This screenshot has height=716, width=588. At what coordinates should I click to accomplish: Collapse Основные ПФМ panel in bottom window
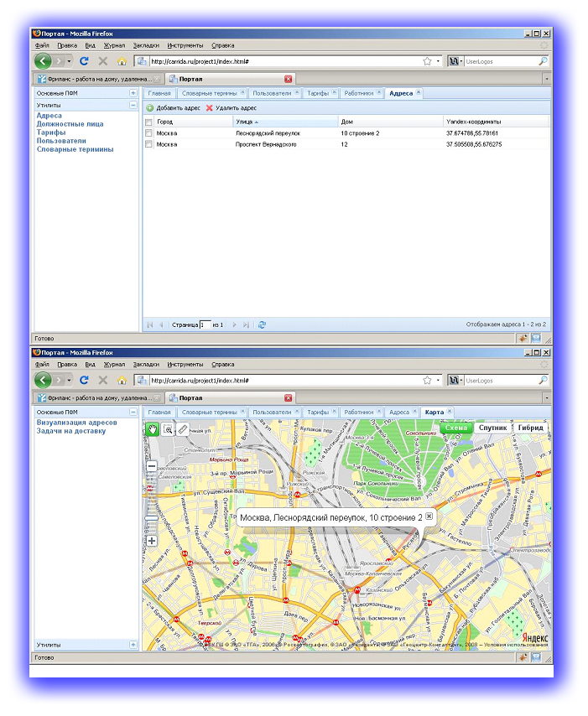click(x=133, y=412)
